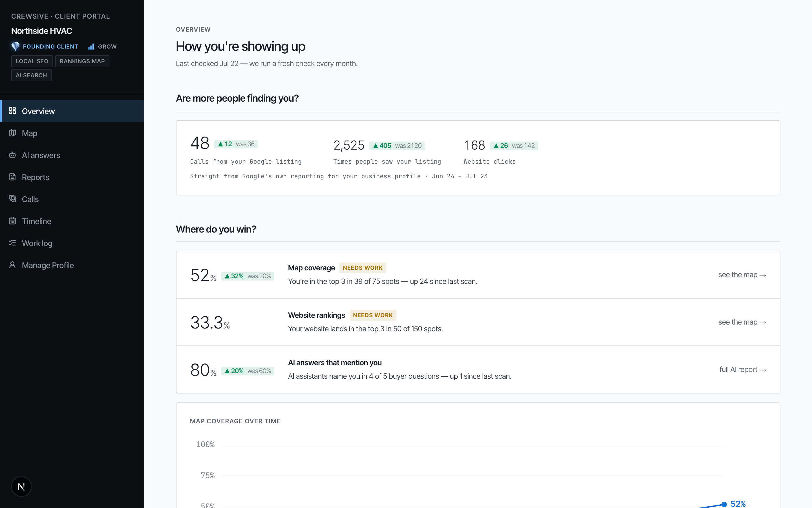Select Timeline in the sidebar
Viewport: 812px width, 508px height.
click(x=72, y=221)
